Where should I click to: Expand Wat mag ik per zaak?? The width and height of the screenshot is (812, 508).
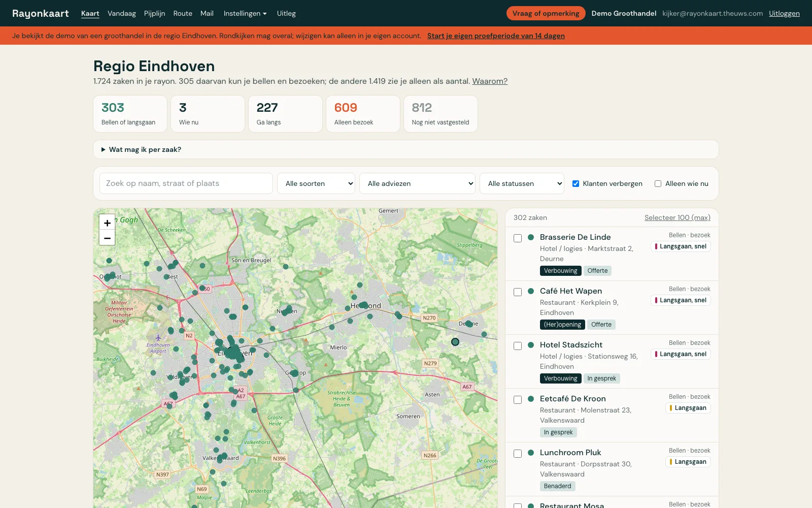[x=406, y=149]
